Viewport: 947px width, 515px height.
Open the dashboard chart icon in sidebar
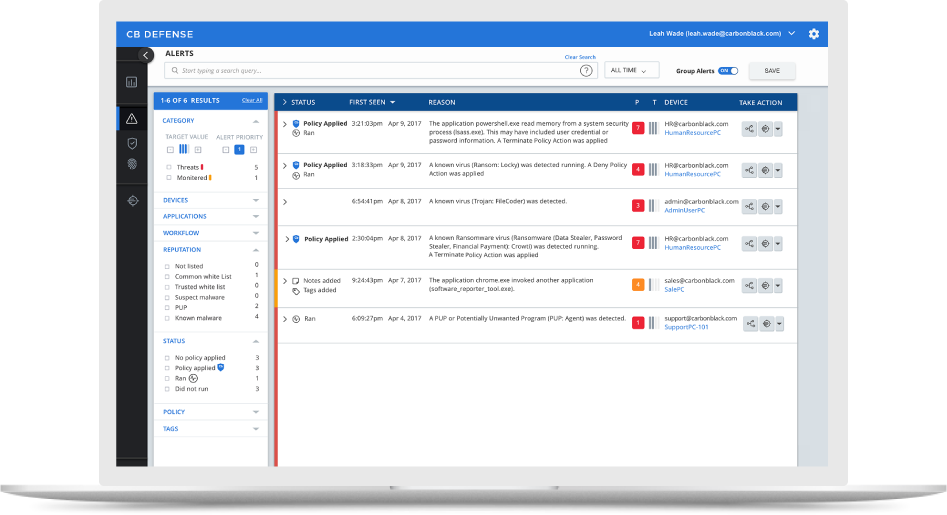[132, 82]
